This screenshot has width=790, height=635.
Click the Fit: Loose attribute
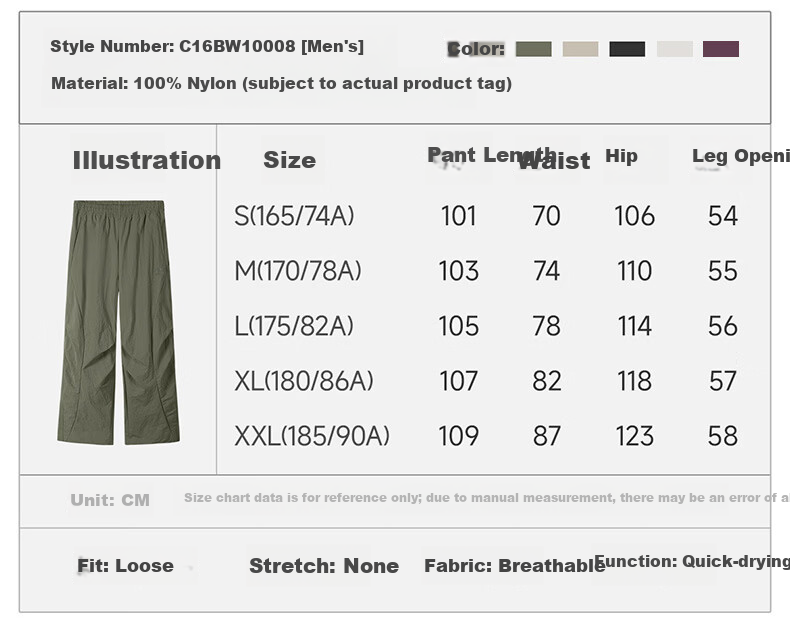(125, 565)
